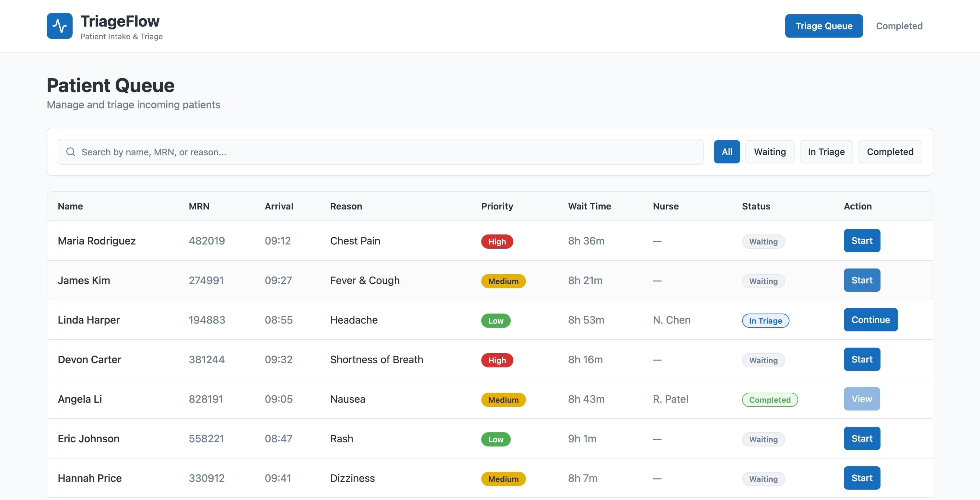Click Angela Li's Completed status badge
The width and height of the screenshot is (980, 500).
(x=770, y=400)
